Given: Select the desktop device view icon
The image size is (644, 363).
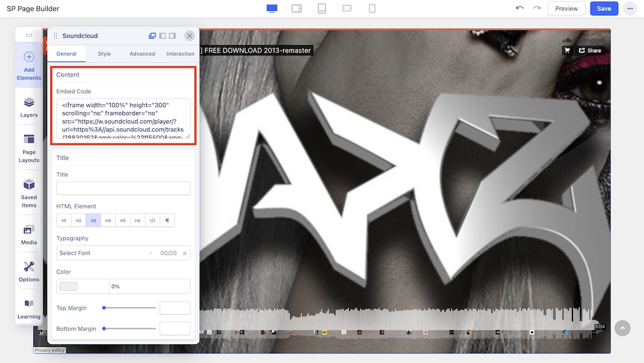Looking at the screenshot, I should tap(272, 8).
